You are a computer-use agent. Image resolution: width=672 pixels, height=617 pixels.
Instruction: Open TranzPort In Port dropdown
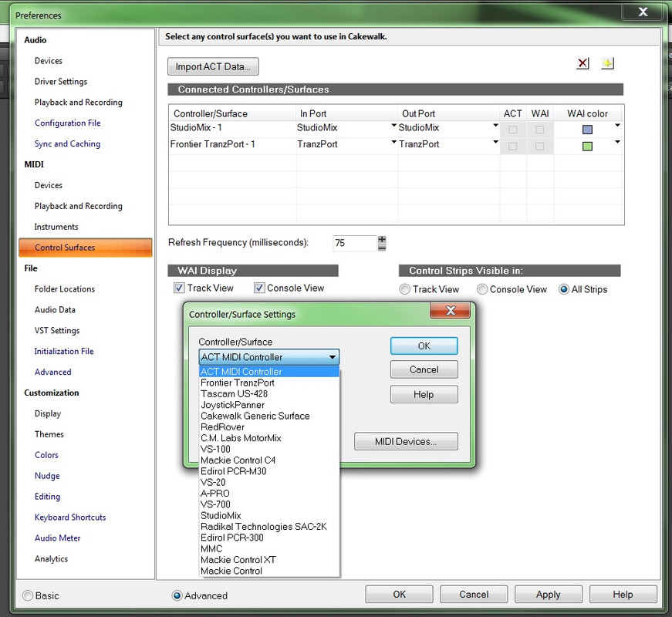(393, 142)
